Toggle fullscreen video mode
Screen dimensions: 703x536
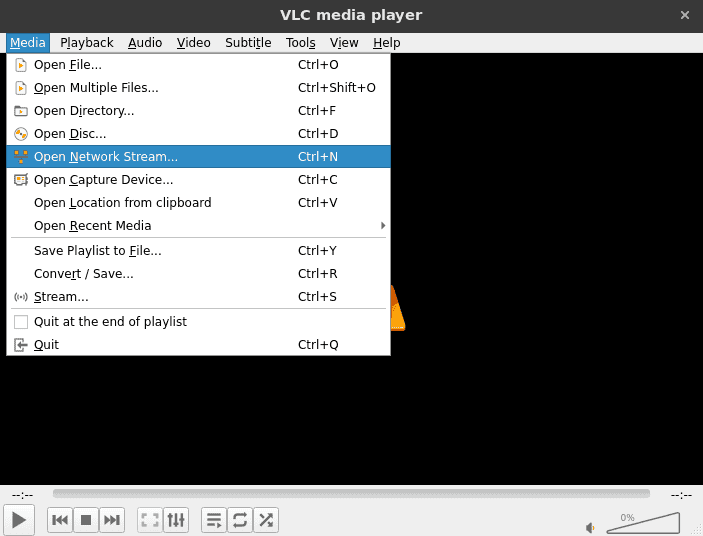click(150, 520)
